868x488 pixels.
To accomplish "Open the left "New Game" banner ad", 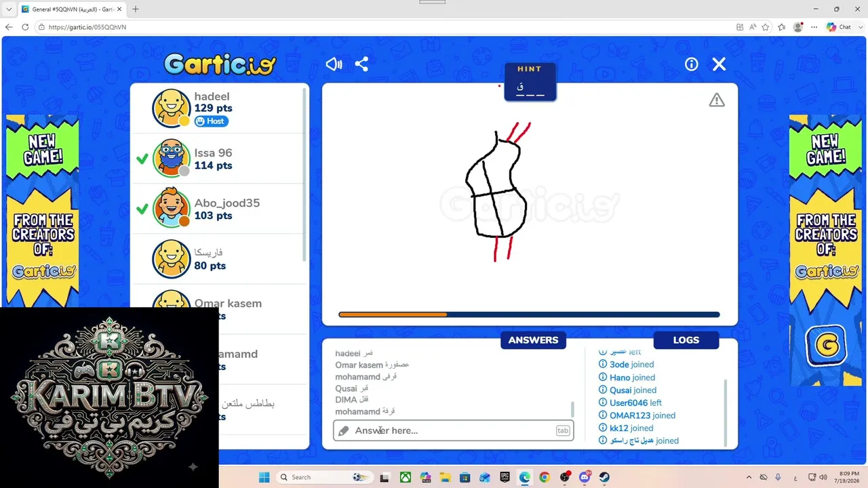I will point(43,210).
